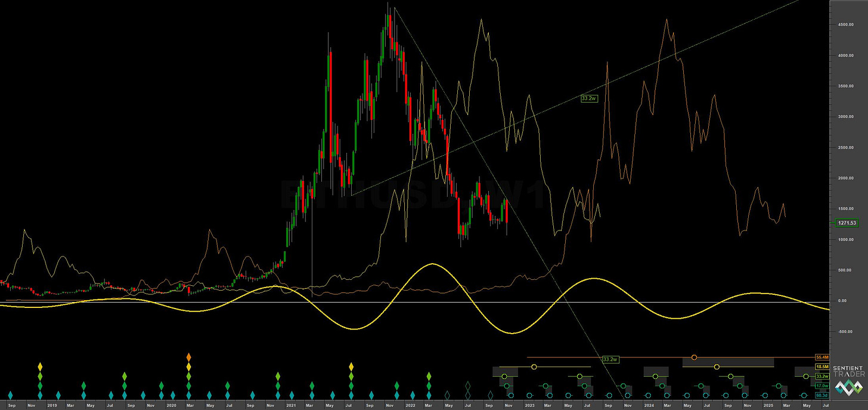
Task: Select the teal 60.3d cycle label
Action: point(823,395)
